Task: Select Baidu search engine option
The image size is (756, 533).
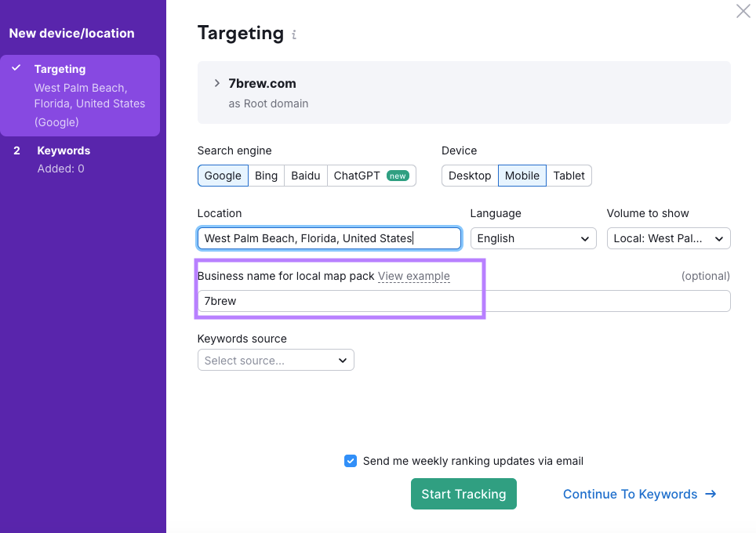Action: pyautogui.click(x=306, y=176)
